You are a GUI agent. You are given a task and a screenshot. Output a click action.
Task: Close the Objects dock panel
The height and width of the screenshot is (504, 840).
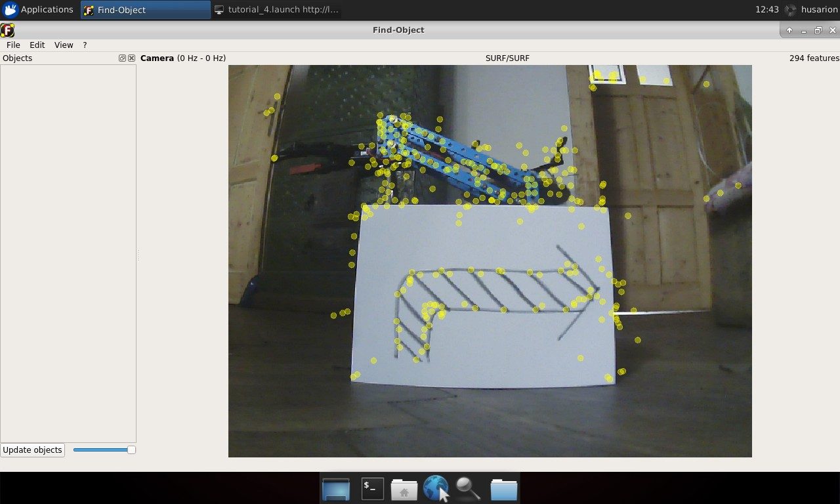click(x=131, y=58)
